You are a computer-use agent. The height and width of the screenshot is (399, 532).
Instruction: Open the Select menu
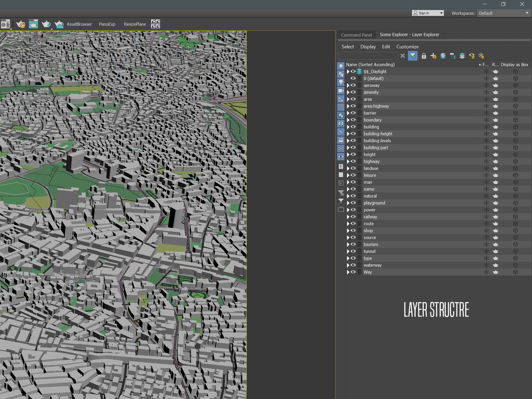(348, 47)
